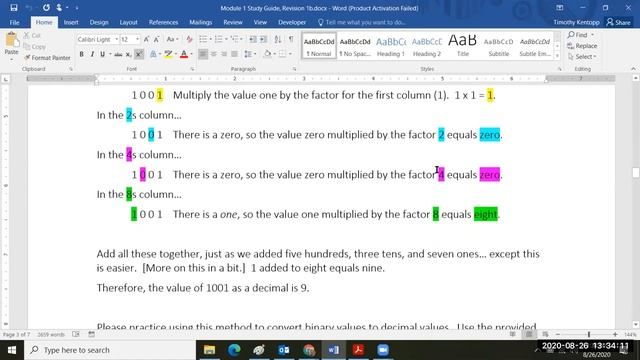Click the Copy command

[x=35, y=47]
